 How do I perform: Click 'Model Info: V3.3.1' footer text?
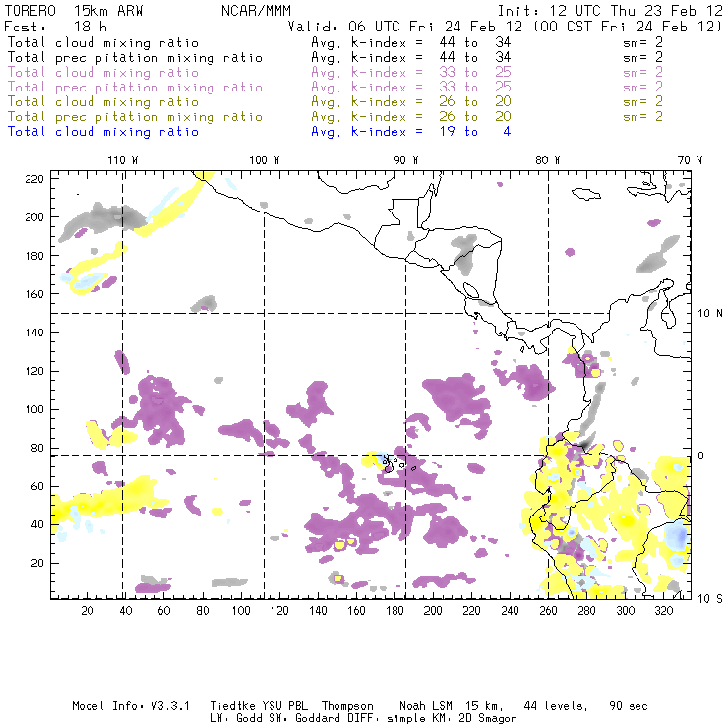pyautogui.click(x=131, y=706)
